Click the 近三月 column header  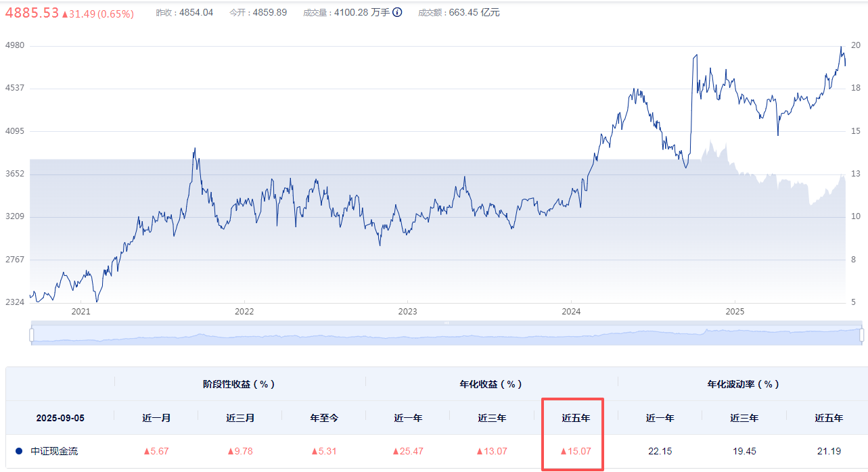pos(240,418)
